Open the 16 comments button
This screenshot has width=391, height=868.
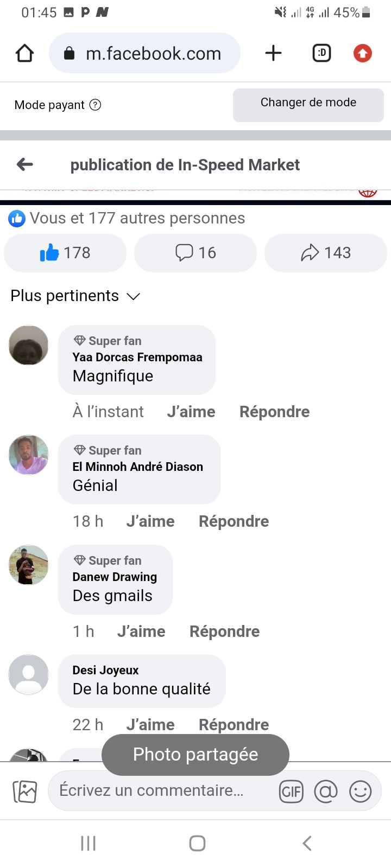point(195,253)
